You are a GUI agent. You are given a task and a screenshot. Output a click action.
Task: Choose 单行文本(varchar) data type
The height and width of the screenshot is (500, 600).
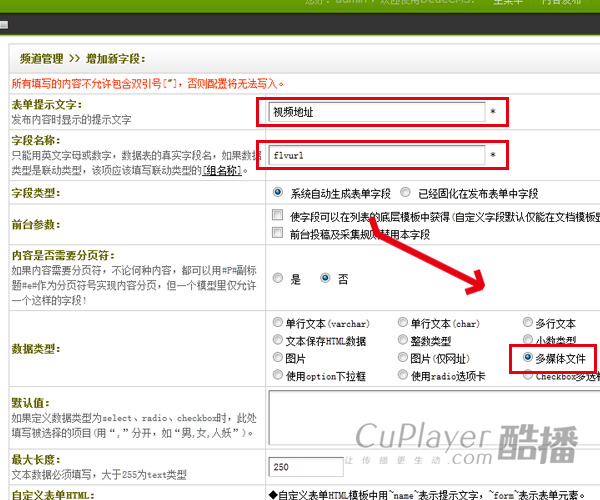point(278,323)
